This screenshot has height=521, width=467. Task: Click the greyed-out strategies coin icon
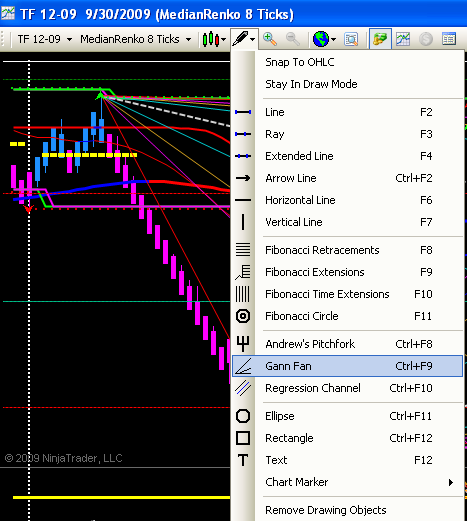pos(426,39)
